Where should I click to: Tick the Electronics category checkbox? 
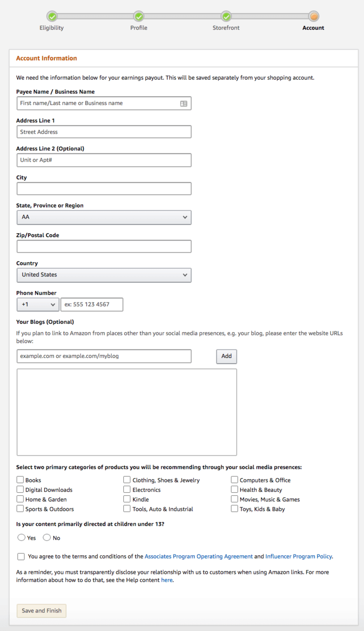(x=127, y=489)
